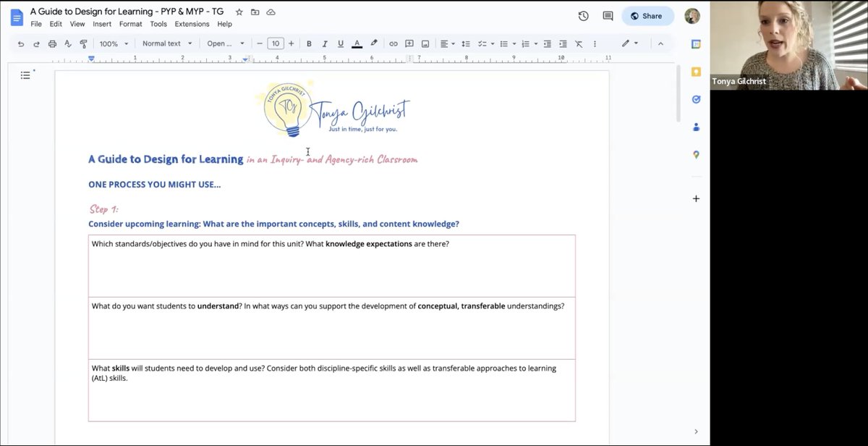Toggle bold formatting
Image resolution: width=868 pixels, height=446 pixels.
click(309, 43)
